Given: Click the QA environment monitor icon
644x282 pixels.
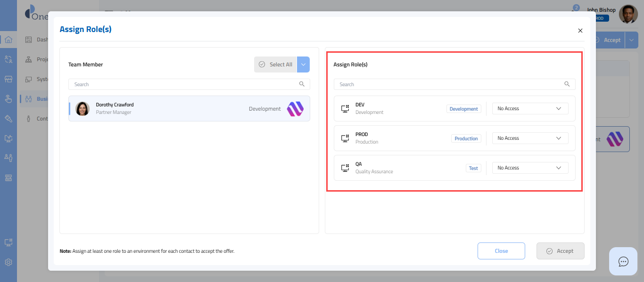Looking at the screenshot, I should point(345,168).
